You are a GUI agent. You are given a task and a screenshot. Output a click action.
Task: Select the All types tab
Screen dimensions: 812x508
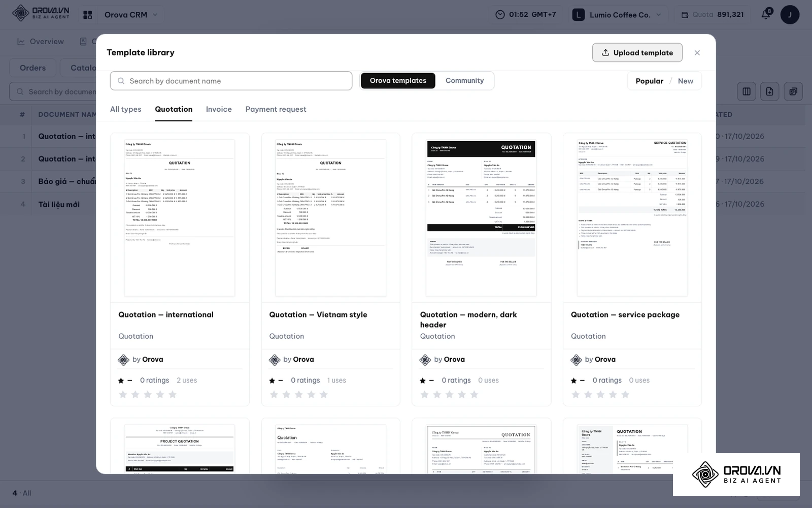click(x=126, y=109)
